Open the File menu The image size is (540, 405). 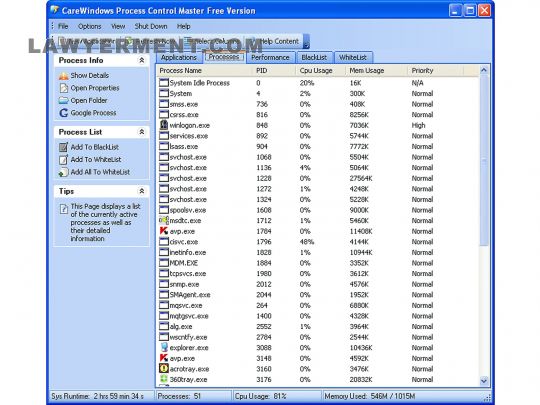63,26
